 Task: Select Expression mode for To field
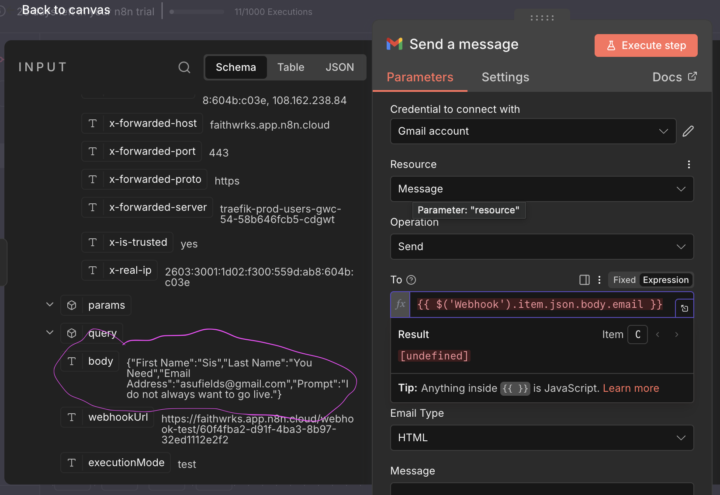point(665,280)
